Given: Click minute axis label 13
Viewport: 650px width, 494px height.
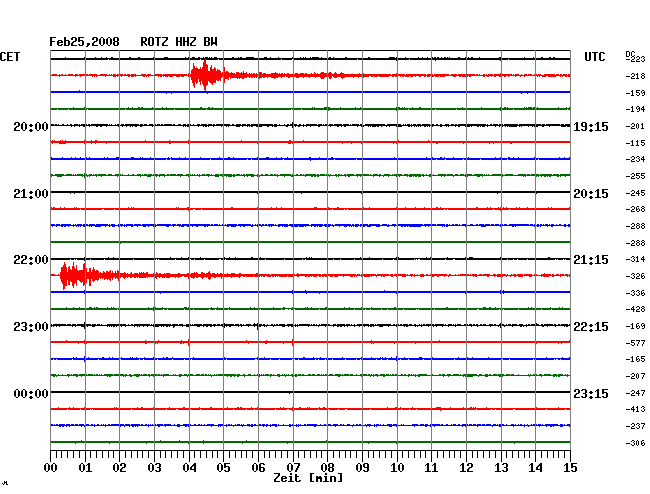Looking at the screenshot, I should (x=501, y=468).
